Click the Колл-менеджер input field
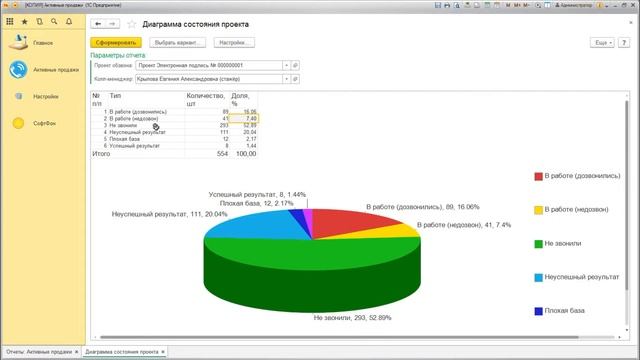This screenshot has height=360, width=640. 209,79
